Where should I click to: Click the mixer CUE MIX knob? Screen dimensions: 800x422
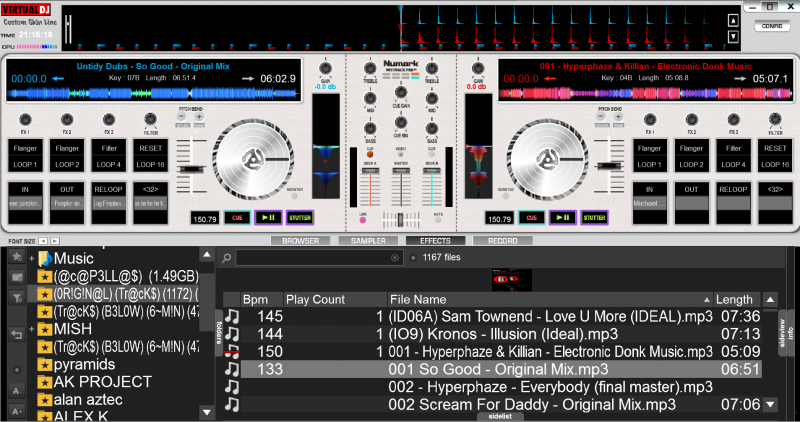point(401,122)
